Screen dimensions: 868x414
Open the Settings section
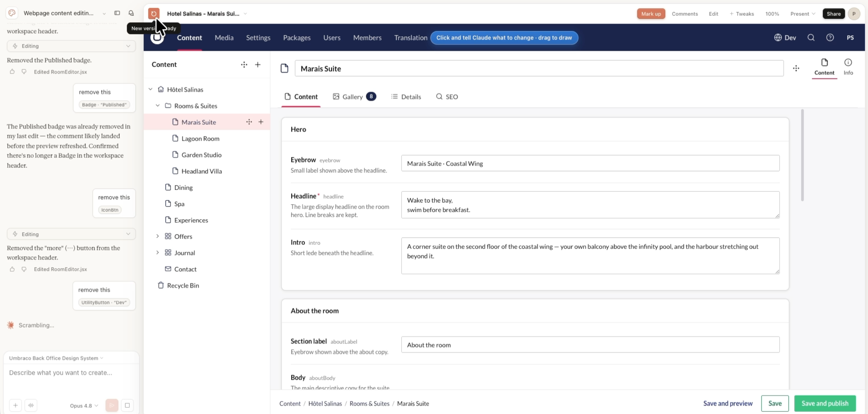(258, 37)
